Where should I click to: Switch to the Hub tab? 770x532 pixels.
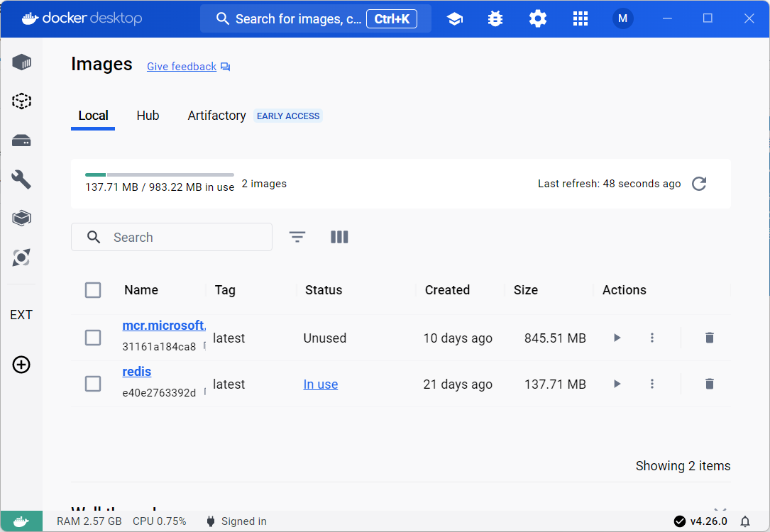coord(148,115)
